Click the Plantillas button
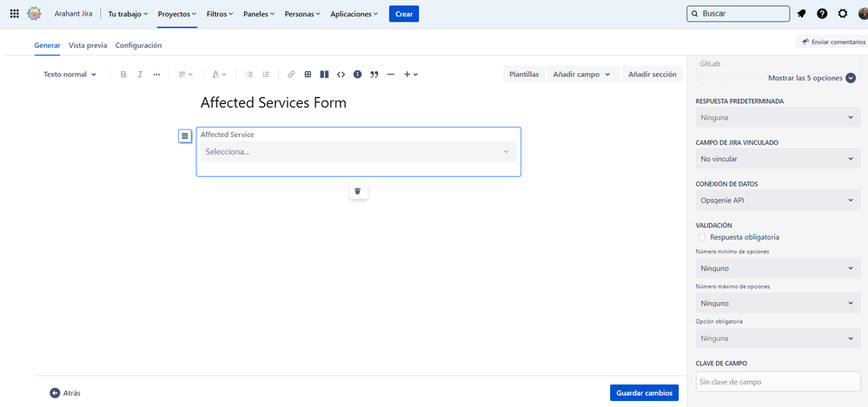 524,74
